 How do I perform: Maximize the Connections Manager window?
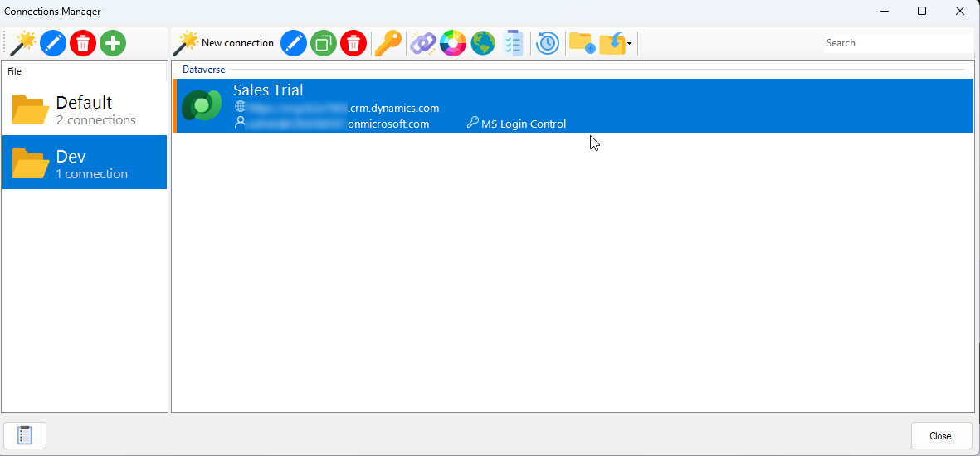coord(922,11)
